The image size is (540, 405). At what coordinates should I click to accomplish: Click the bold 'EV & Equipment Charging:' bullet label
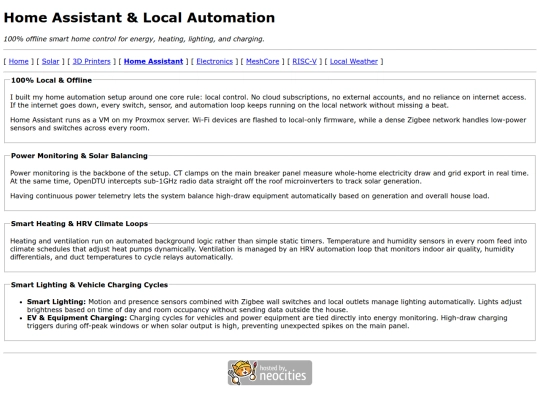click(x=77, y=318)
